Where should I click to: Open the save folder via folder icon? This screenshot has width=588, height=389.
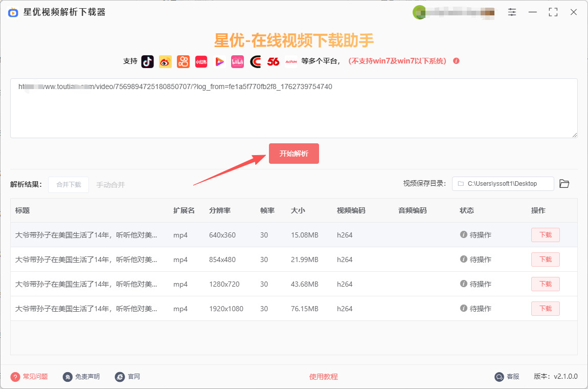[564, 184]
